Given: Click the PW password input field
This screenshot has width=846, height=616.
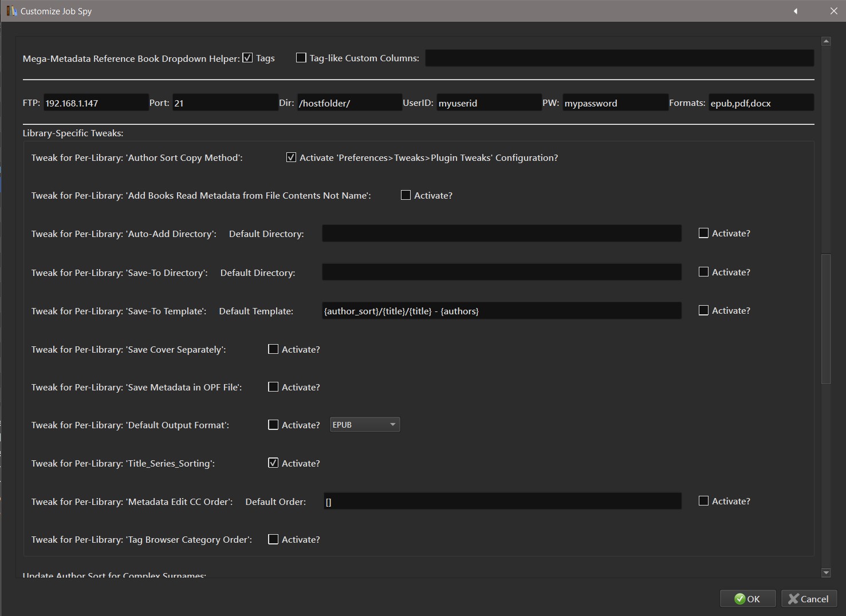Looking at the screenshot, I should [615, 103].
